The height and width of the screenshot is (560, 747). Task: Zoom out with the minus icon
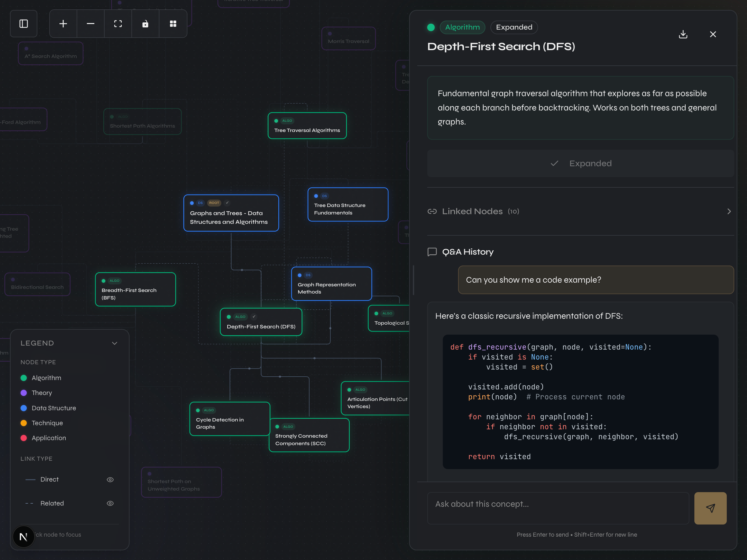[91, 24]
